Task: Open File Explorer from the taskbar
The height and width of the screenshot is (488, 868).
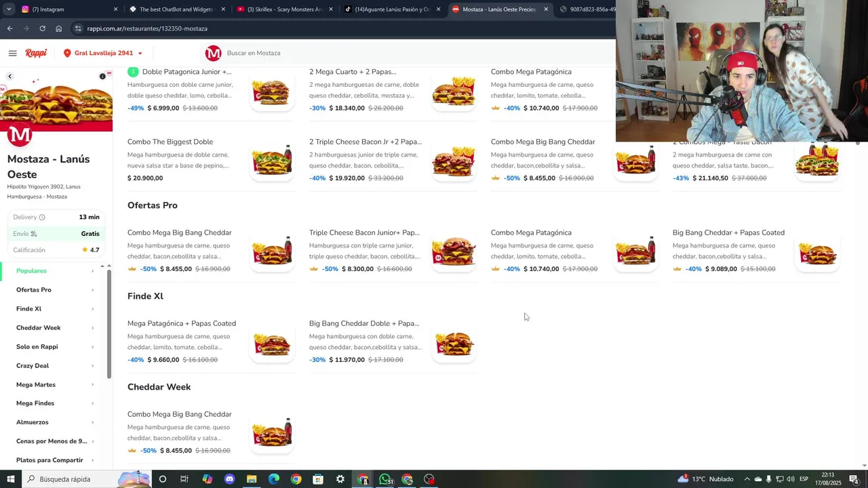Action: 252,479
